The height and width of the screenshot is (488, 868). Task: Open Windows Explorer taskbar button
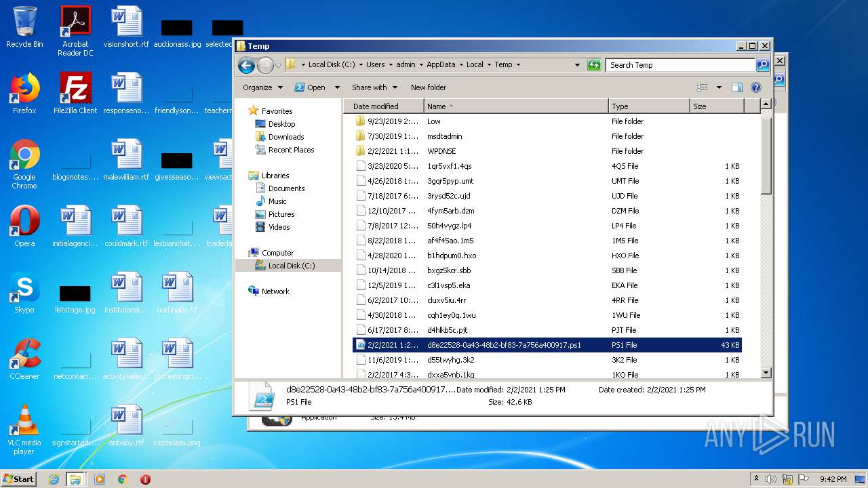tap(75, 479)
